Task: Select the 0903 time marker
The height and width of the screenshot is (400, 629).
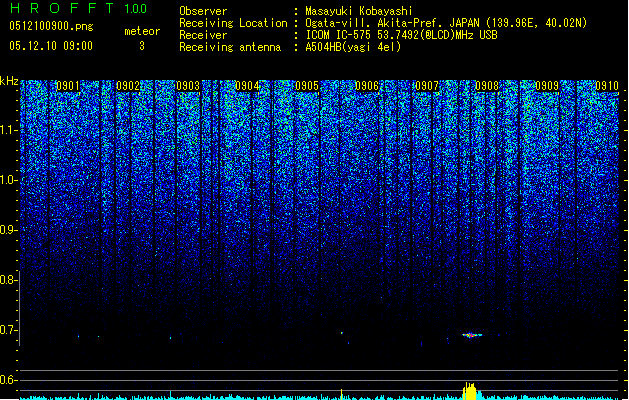Action: tap(188, 86)
